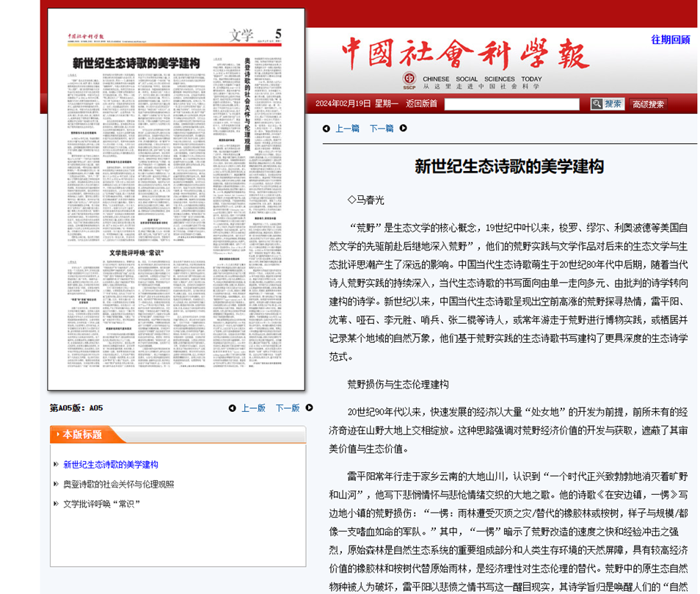The image size is (700, 594).
Task: Click the 文学 section title in the thumbnail
Action: pos(241,35)
